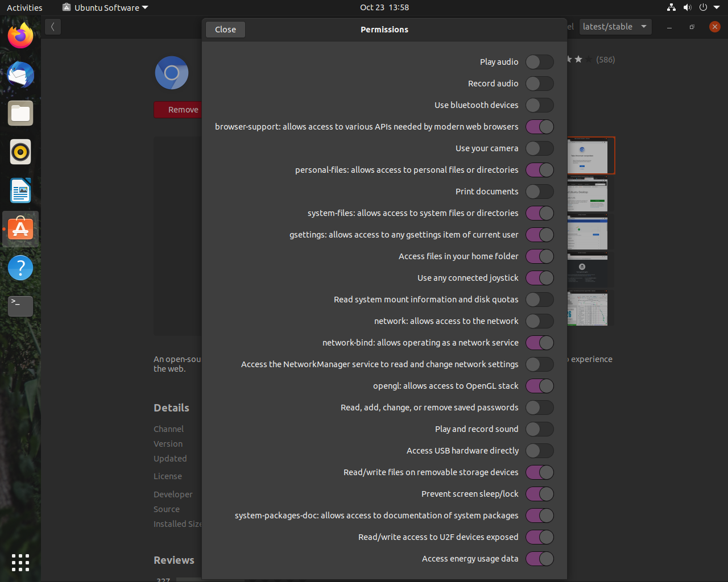Select the first screenshot thumbnail

pyautogui.click(x=590, y=155)
